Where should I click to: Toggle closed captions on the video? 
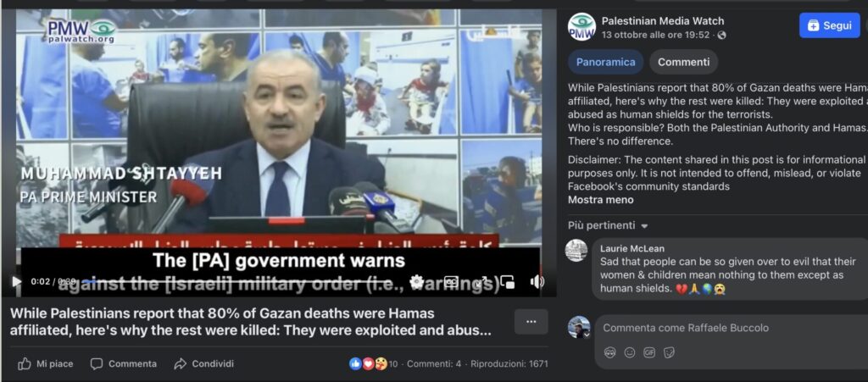(451, 281)
